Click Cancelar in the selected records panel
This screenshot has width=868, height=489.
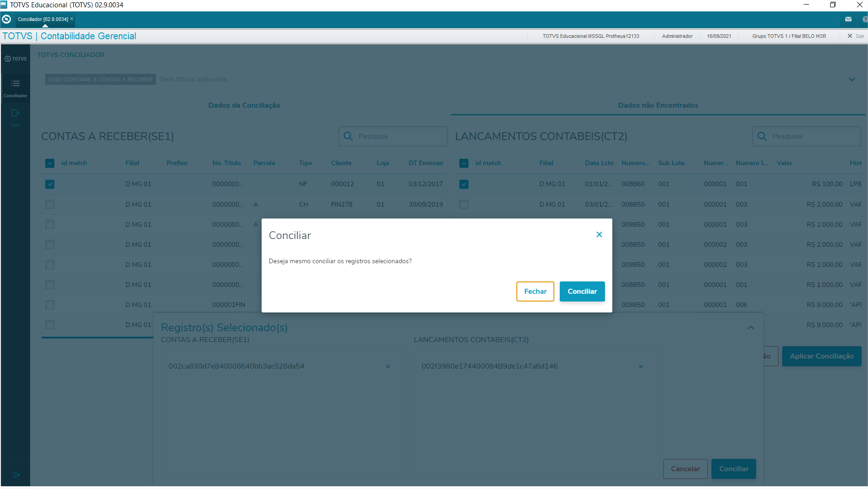[685, 469]
